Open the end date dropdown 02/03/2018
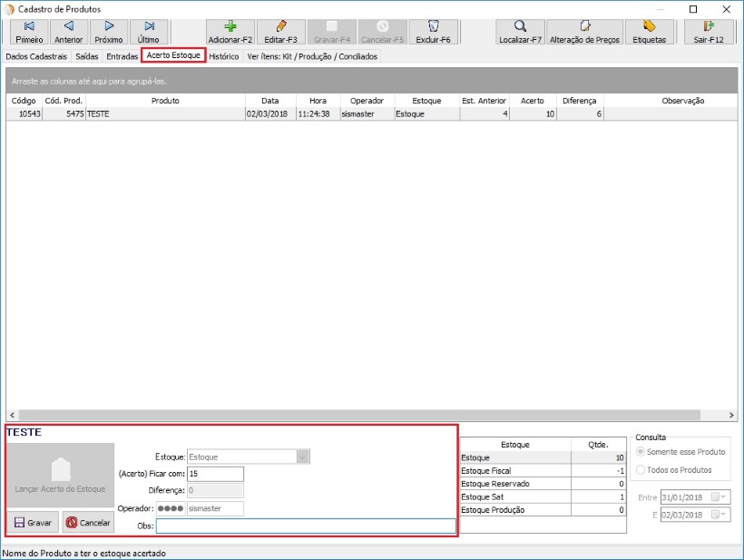 pos(723,515)
